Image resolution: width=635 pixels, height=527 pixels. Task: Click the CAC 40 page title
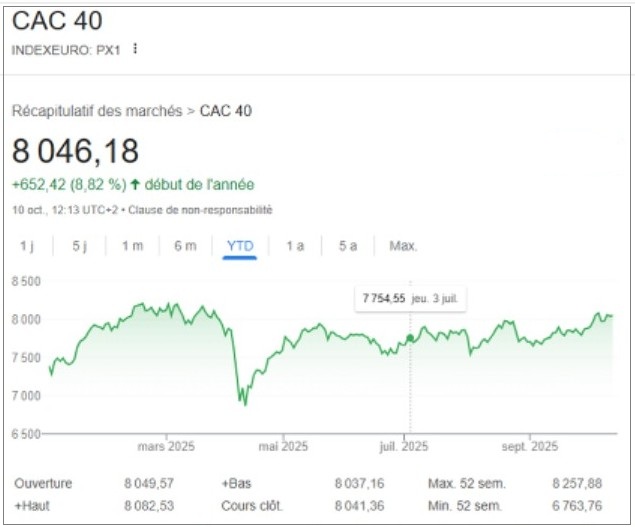click(x=56, y=21)
